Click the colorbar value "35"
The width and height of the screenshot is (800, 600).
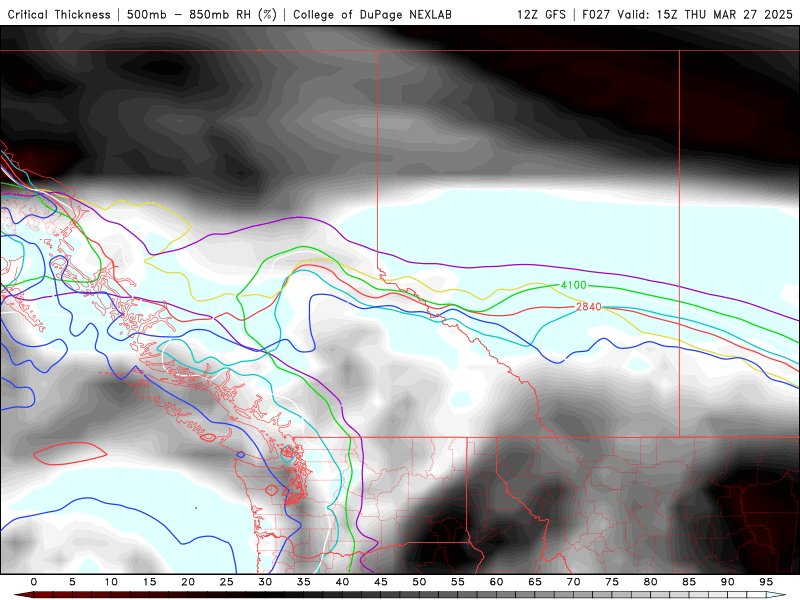(304, 582)
